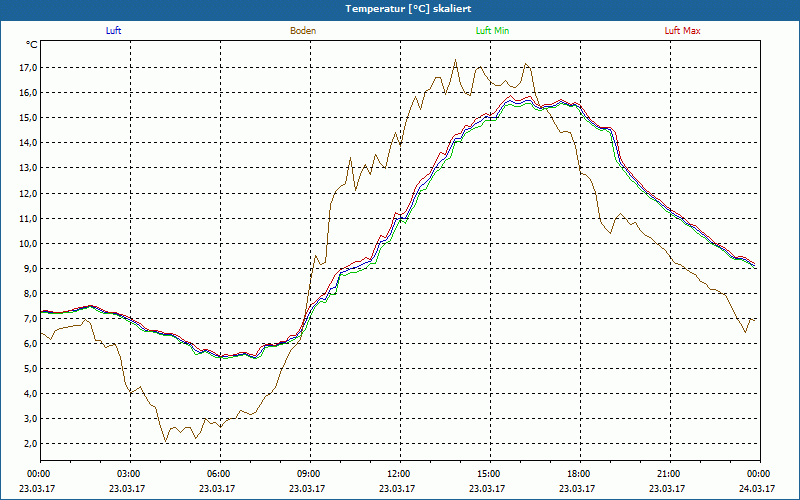This screenshot has width=800, height=500.
Task: Click the '15,0' y-axis value
Action: tap(29, 118)
